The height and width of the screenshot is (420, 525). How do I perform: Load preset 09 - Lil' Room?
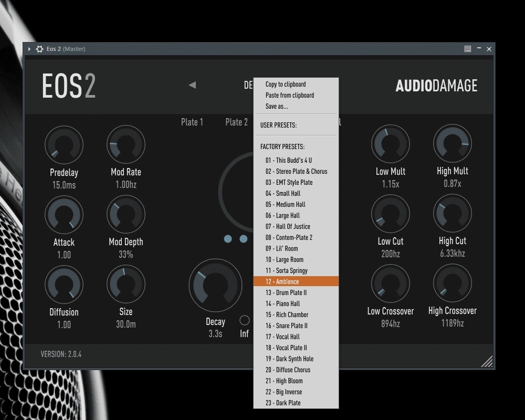coord(296,248)
